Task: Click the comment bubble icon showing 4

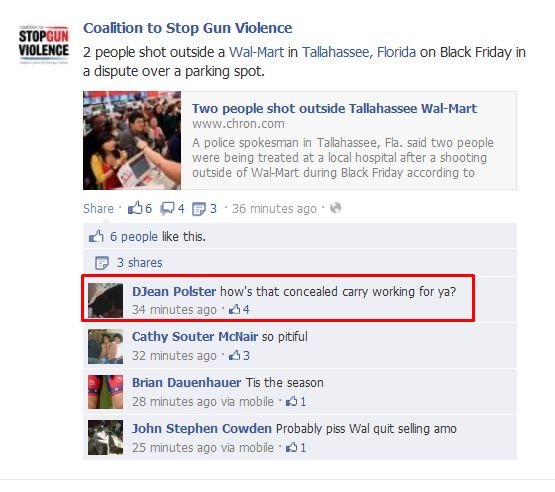Action: point(167,208)
